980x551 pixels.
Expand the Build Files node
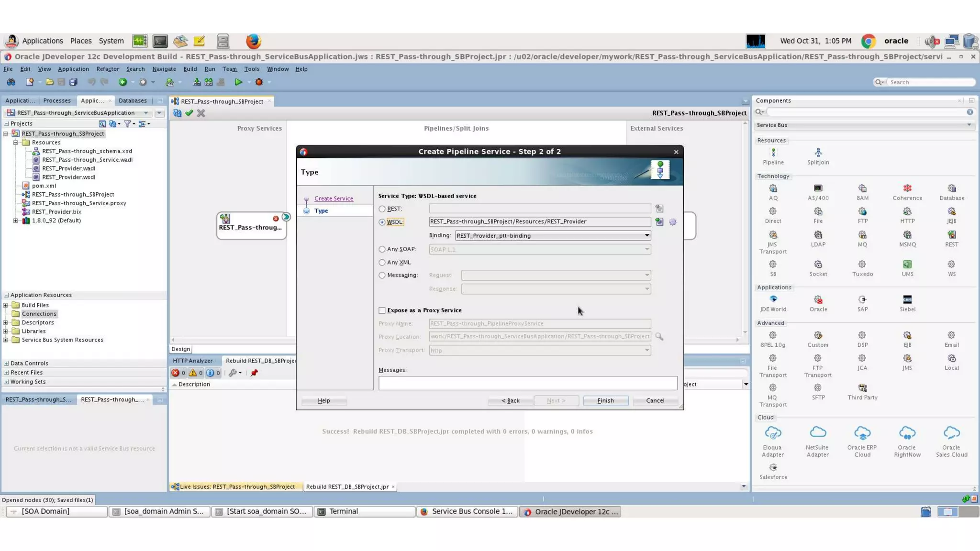[x=6, y=305]
